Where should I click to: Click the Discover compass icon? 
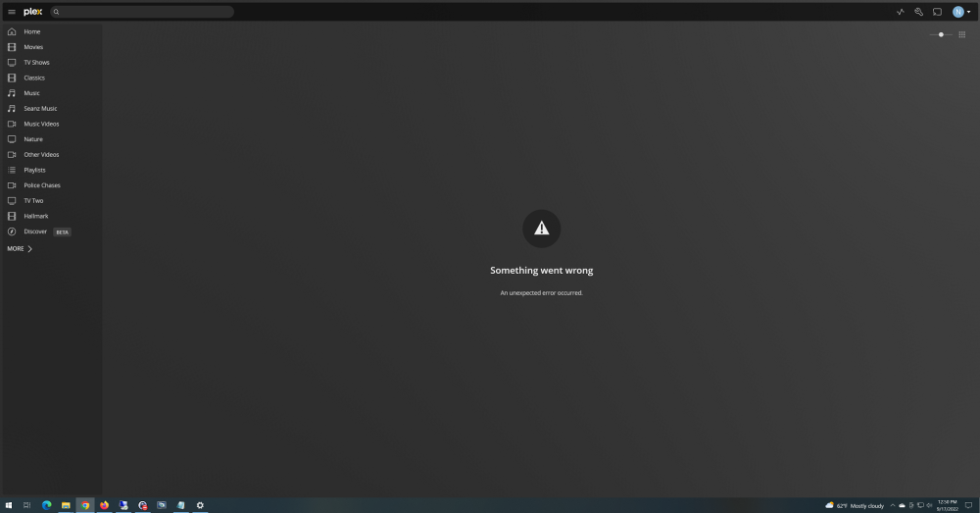11,231
